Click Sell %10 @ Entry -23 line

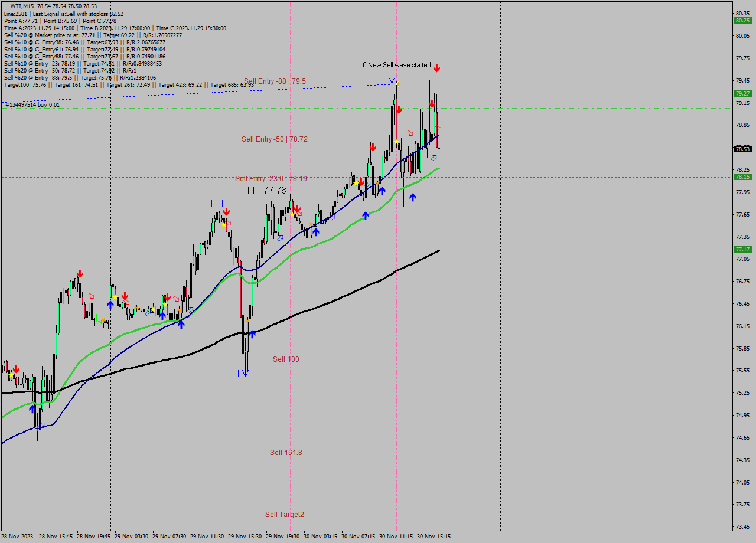[x=83, y=63]
